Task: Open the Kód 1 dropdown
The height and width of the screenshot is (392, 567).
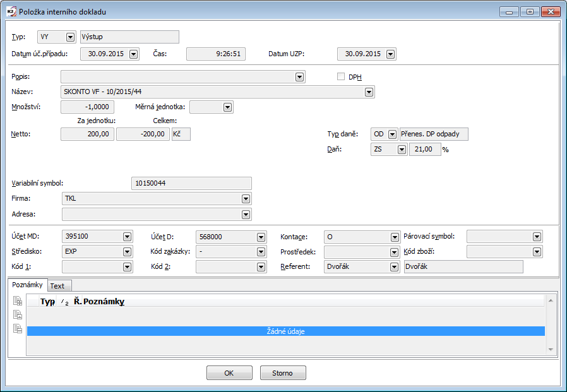Action: [x=127, y=267]
